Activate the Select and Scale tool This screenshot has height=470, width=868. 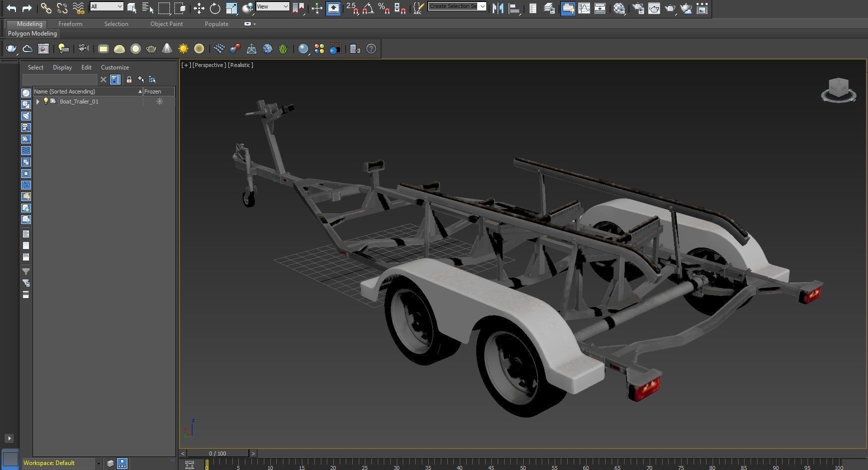(x=231, y=8)
